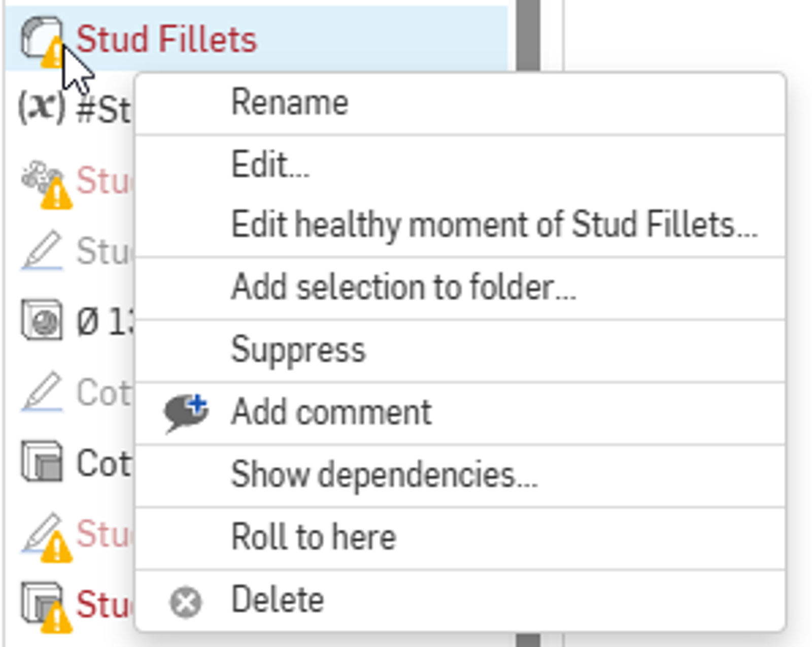The image size is (812, 647).
Task: Choose Edit from the context menu
Action: 269,165
